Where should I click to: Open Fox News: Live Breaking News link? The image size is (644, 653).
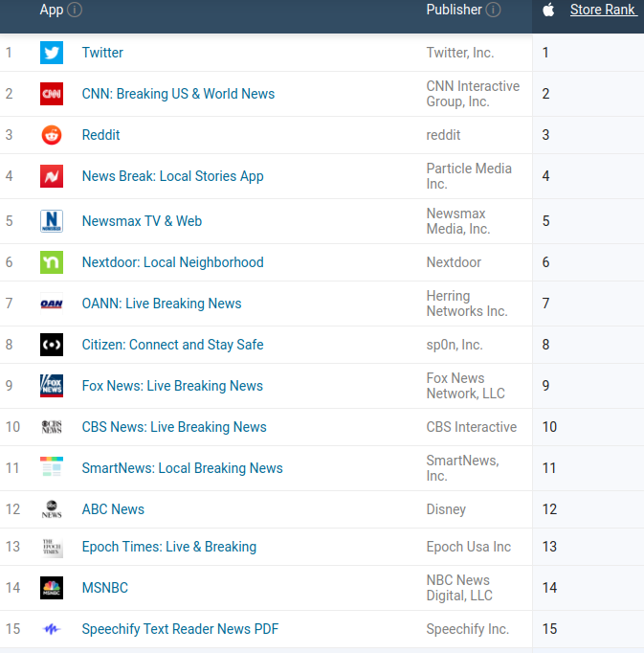pos(172,386)
